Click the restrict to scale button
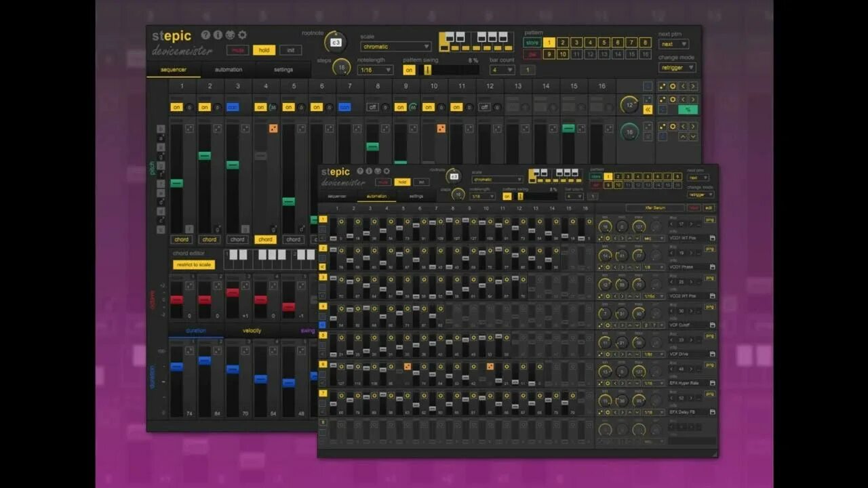This screenshot has width=868, height=488. 193,265
